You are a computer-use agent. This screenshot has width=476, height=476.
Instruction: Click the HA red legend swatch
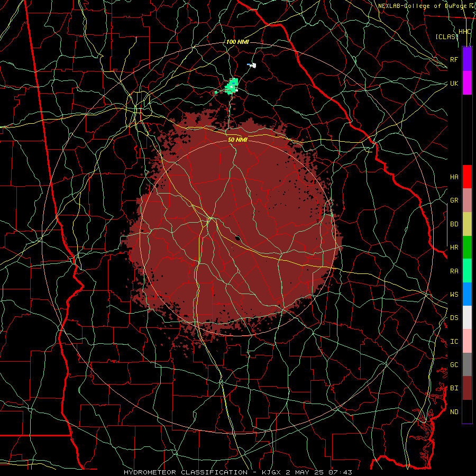tap(467, 177)
